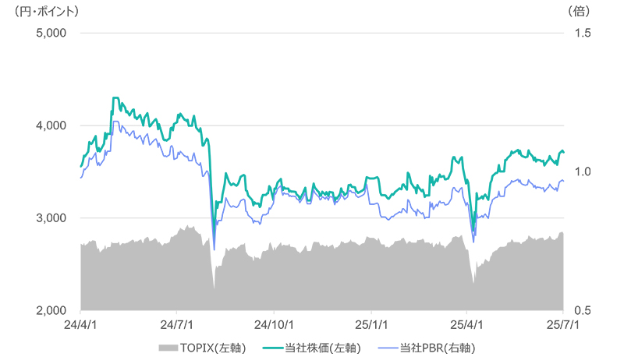This screenshot has width=624, height=364.
Task: Click the gray TOPIX legend swatch
Action: tap(168, 348)
